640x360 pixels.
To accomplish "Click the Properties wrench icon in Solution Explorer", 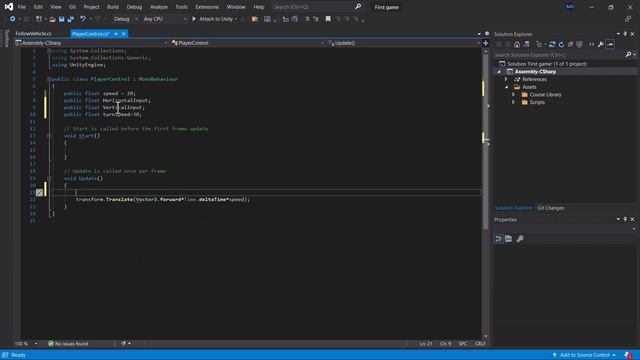I will [600, 44].
